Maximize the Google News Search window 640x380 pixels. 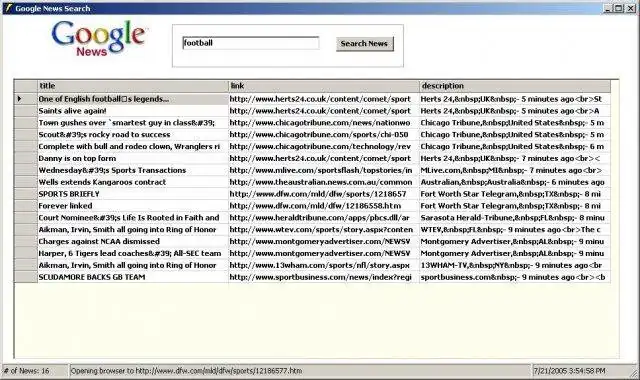[x=619, y=8]
